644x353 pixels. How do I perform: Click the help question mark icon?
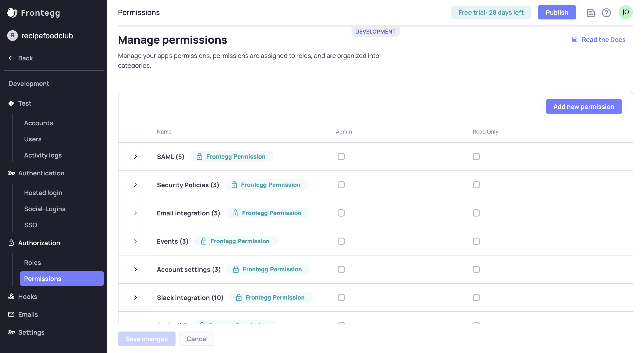[606, 13]
